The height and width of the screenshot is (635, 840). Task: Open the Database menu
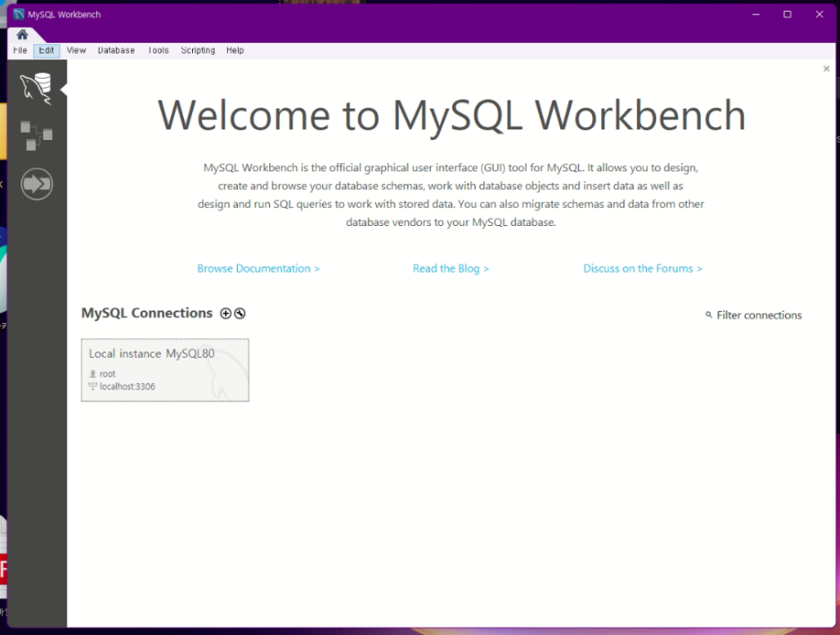coord(117,50)
